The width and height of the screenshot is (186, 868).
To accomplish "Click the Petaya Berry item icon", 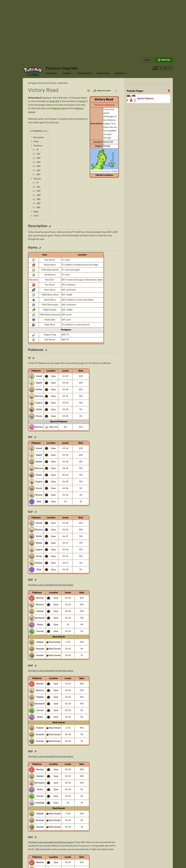I will pyautogui.click(x=33, y=265).
